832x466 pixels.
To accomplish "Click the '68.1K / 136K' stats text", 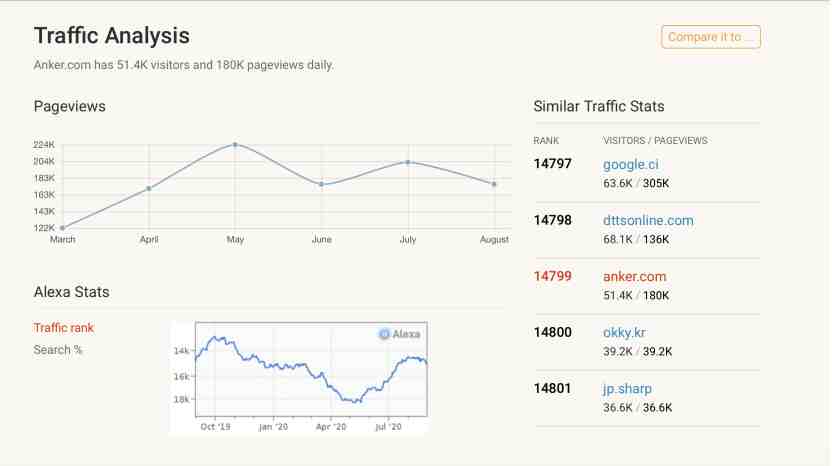I will tap(636, 239).
